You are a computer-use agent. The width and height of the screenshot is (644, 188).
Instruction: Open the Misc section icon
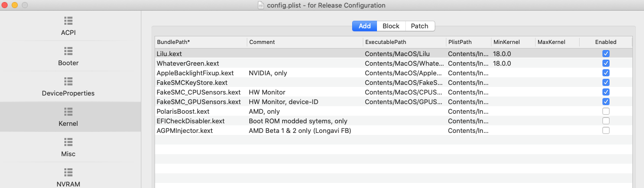coord(68,142)
